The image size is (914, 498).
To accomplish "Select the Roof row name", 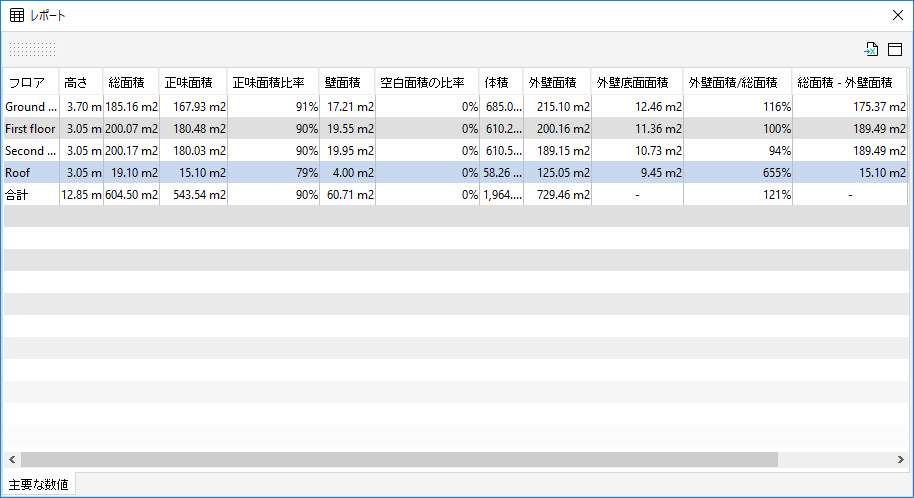I will click(31, 173).
